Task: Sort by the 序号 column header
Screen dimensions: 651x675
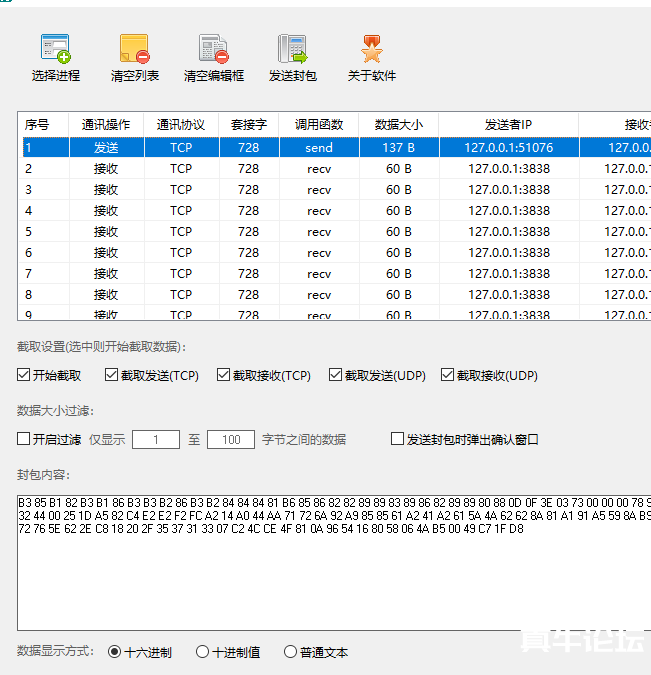Action: [x=43, y=124]
